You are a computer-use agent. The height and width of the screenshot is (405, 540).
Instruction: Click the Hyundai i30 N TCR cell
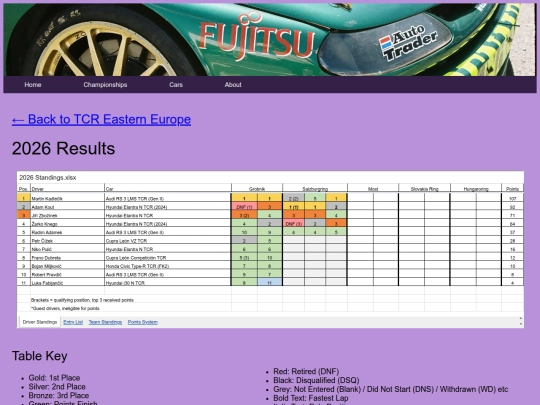tap(168, 283)
